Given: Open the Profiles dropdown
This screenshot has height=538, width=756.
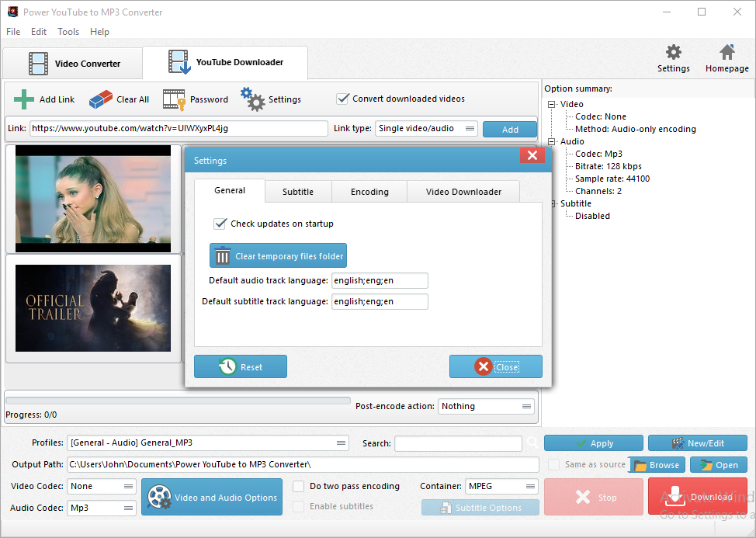Looking at the screenshot, I should pyautogui.click(x=208, y=443).
